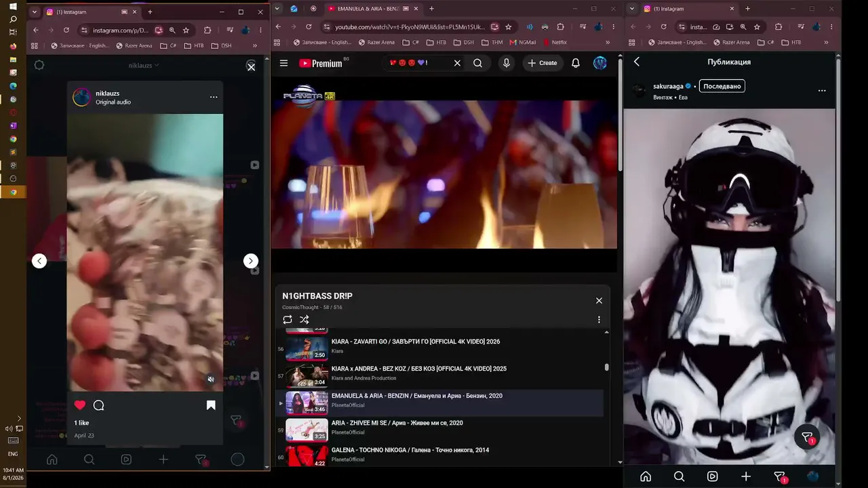Open Reels in the left Instagram window
The height and width of the screenshot is (488, 868).
pyautogui.click(x=126, y=459)
